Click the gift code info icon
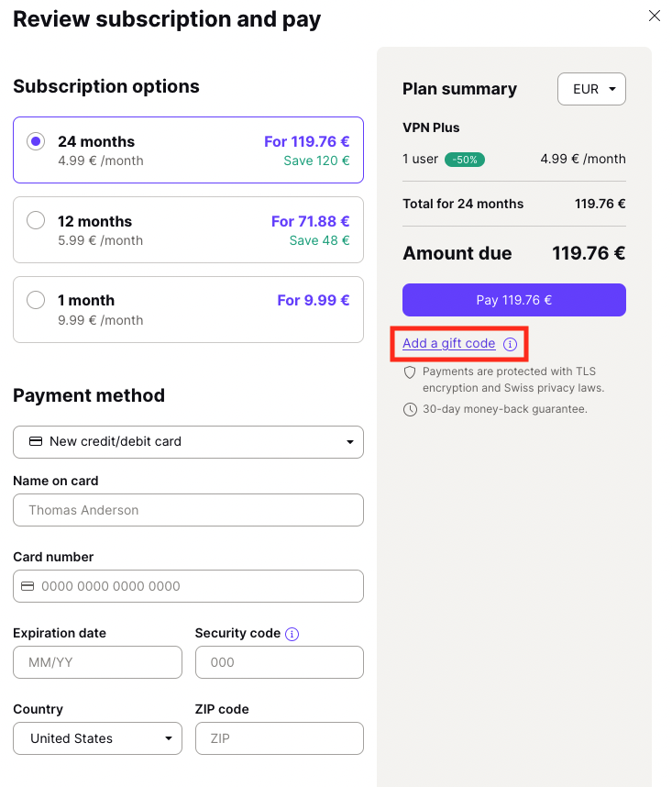The image size is (672, 787). point(510,344)
